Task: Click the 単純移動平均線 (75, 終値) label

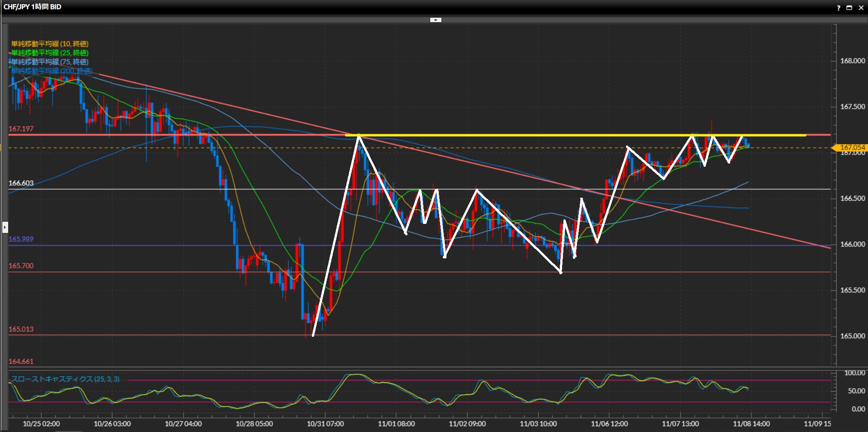Action: (50, 62)
